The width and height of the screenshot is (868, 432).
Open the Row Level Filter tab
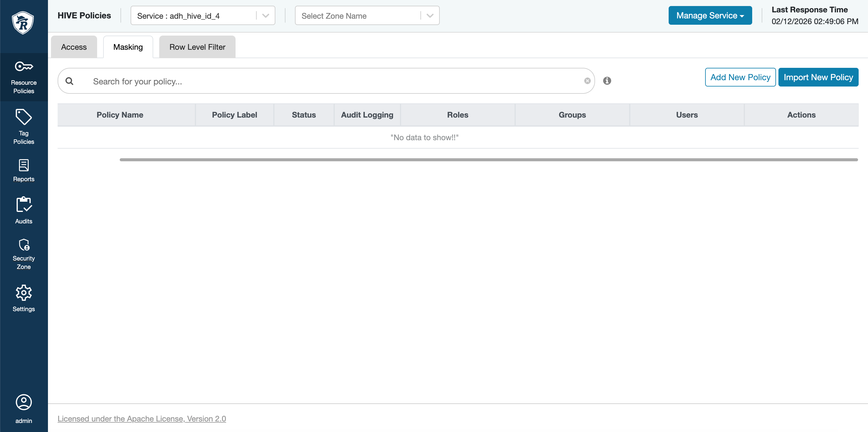[x=197, y=47]
